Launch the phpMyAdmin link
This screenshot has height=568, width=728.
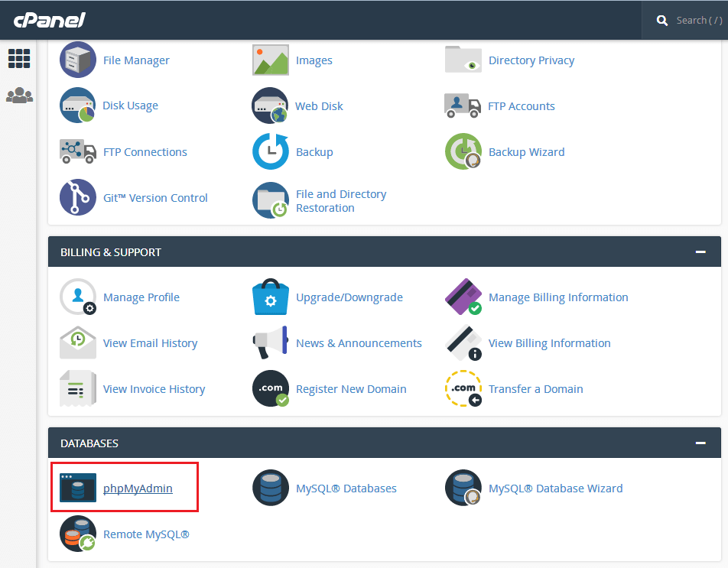coord(138,488)
